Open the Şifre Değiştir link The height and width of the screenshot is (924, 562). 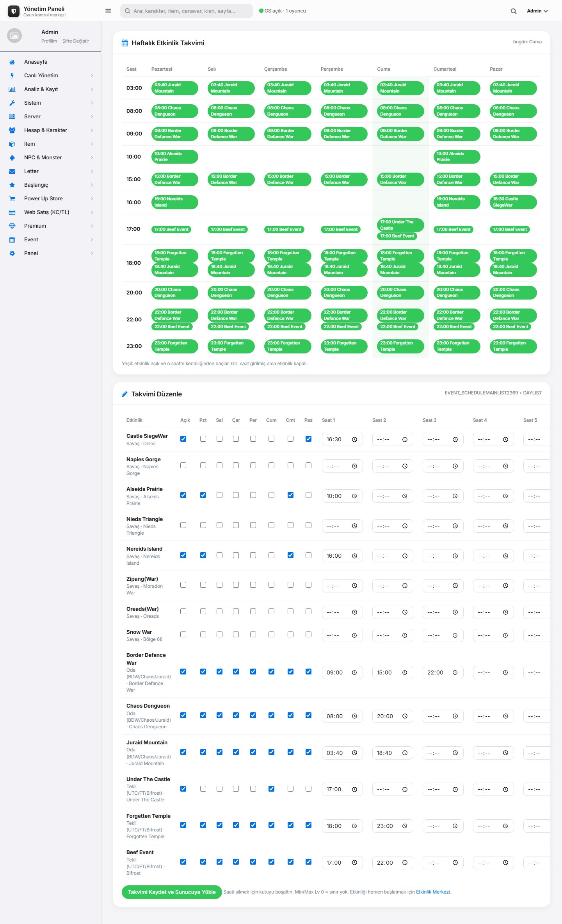point(76,41)
